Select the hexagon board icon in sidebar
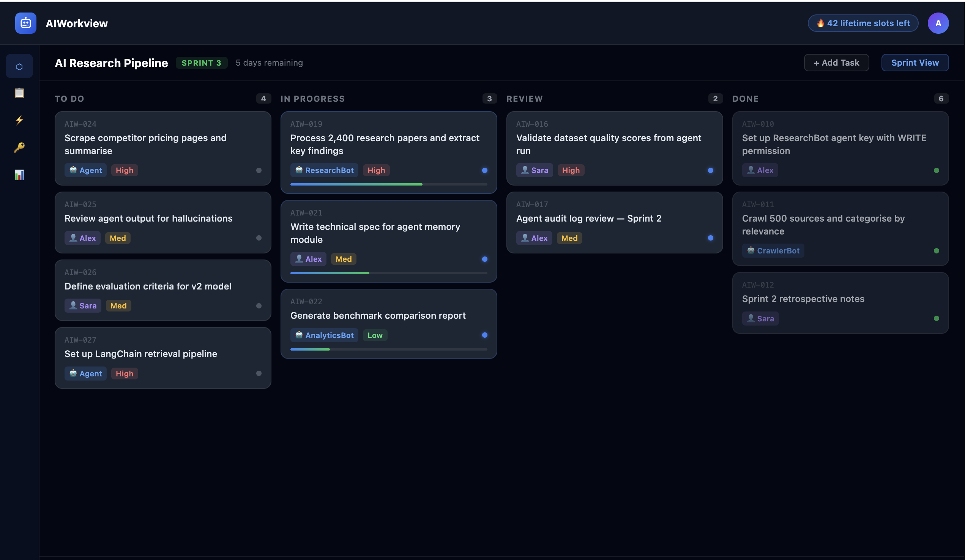Viewport: 965px width, 560px height. click(19, 66)
